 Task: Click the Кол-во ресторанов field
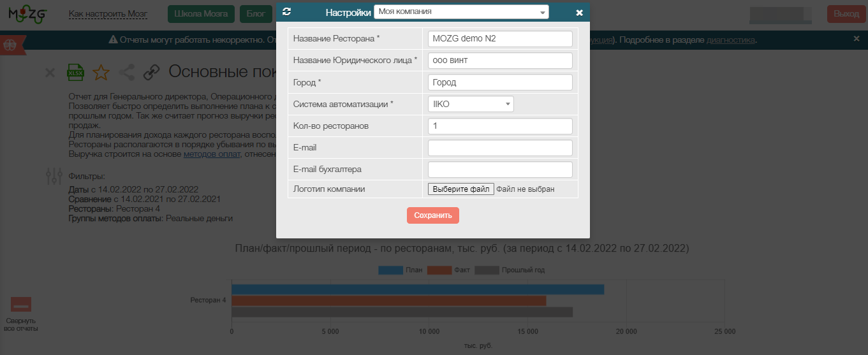pos(500,126)
